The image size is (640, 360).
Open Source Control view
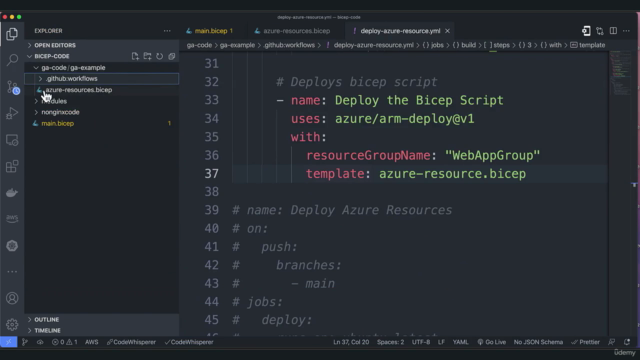point(12,87)
